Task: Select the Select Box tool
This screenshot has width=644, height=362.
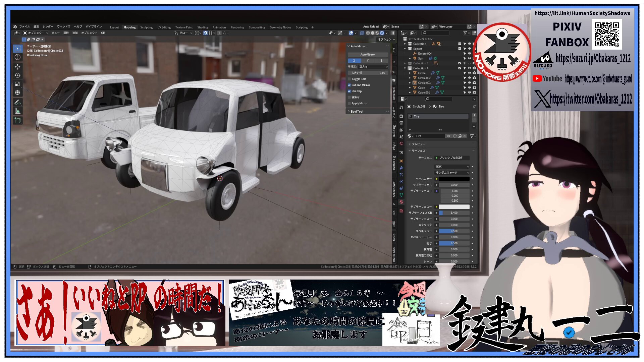Action: (x=17, y=49)
